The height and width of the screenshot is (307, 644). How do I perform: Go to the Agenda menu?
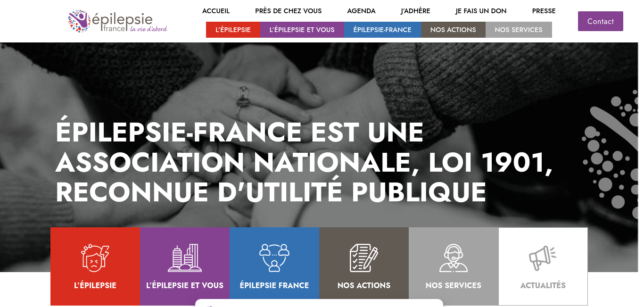click(x=361, y=11)
